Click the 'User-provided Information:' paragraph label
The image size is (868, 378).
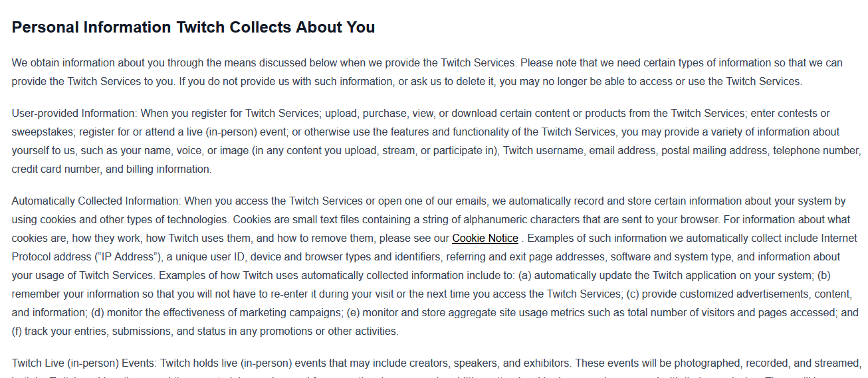point(74,113)
